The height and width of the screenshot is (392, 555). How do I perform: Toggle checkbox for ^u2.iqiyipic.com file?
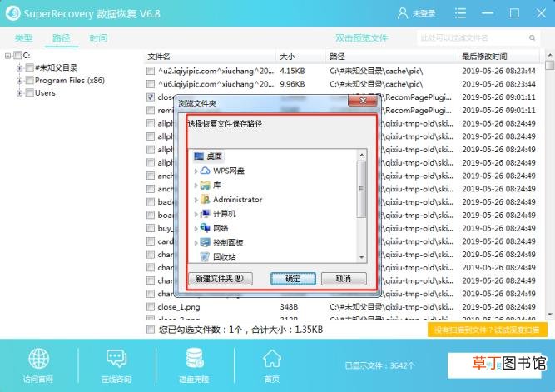(151, 71)
